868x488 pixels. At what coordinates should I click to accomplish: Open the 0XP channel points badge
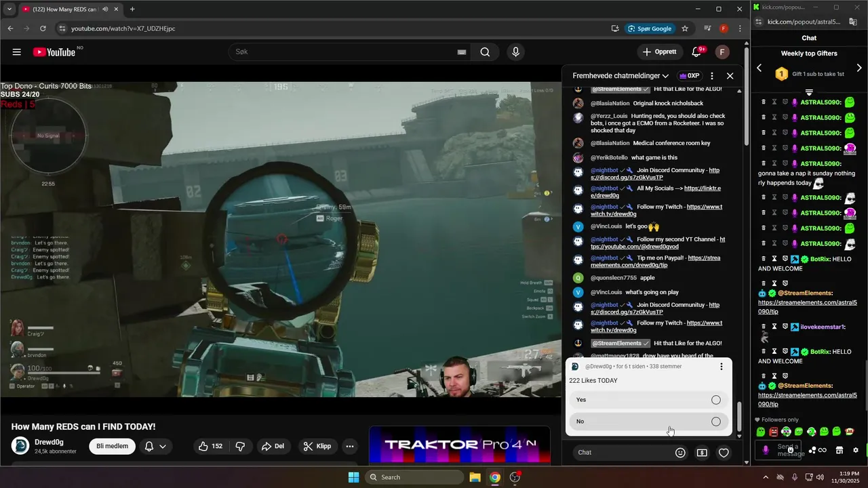click(x=689, y=76)
